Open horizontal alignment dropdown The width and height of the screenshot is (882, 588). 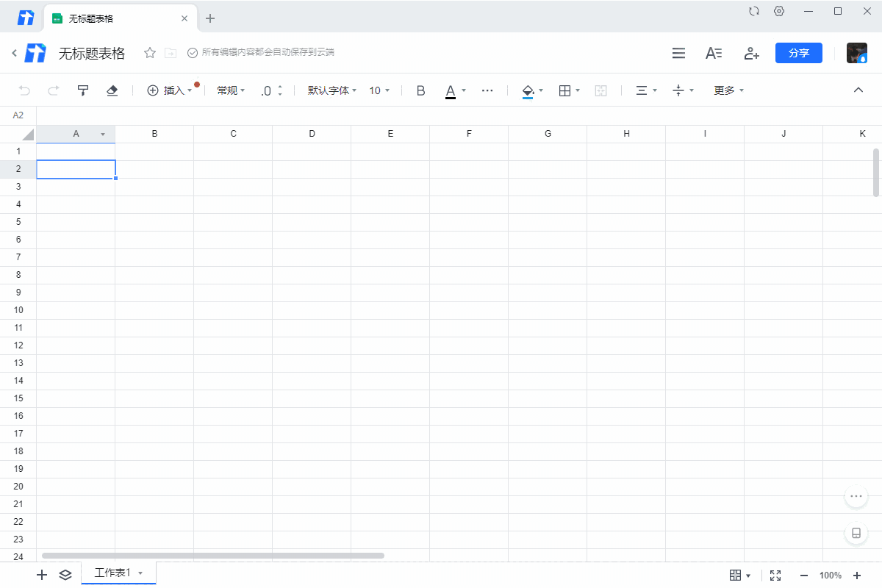point(646,90)
